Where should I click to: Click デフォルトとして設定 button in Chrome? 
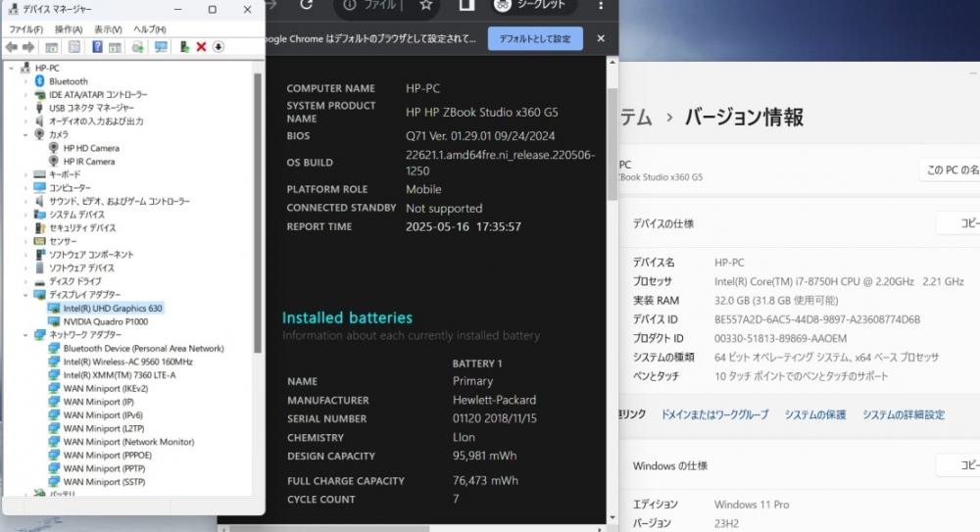(535, 39)
